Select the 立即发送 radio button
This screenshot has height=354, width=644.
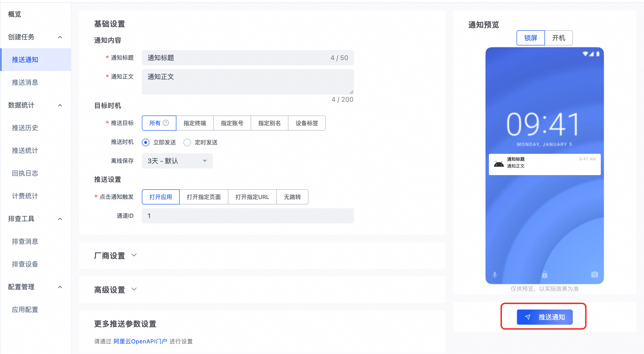145,142
